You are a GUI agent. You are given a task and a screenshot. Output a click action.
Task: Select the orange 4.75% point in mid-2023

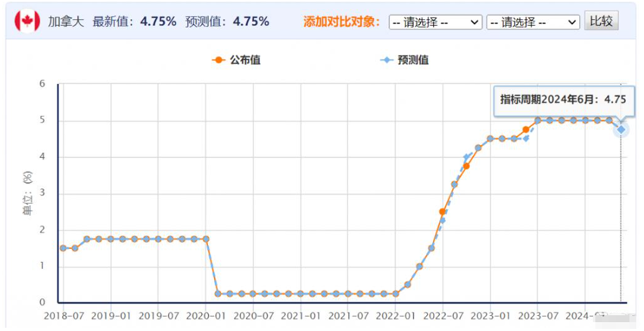[526, 129]
